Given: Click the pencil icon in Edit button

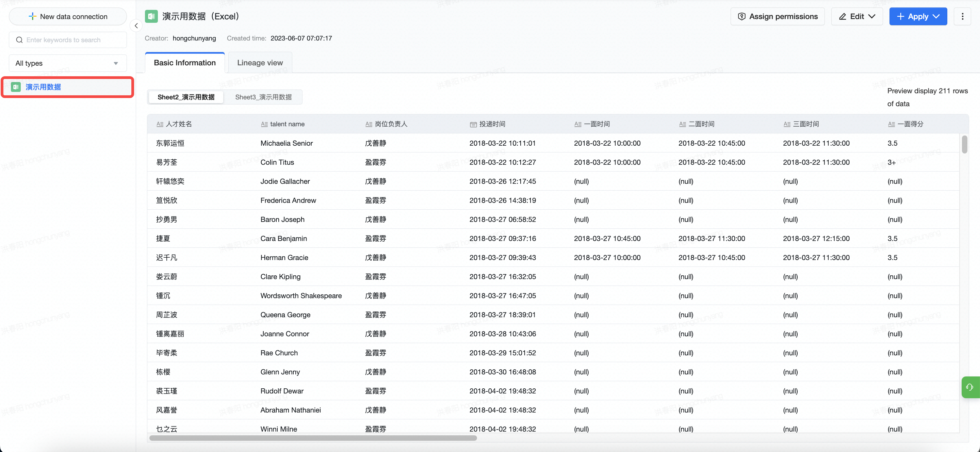Looking at the screenshot, I should (x=843, y=16).
